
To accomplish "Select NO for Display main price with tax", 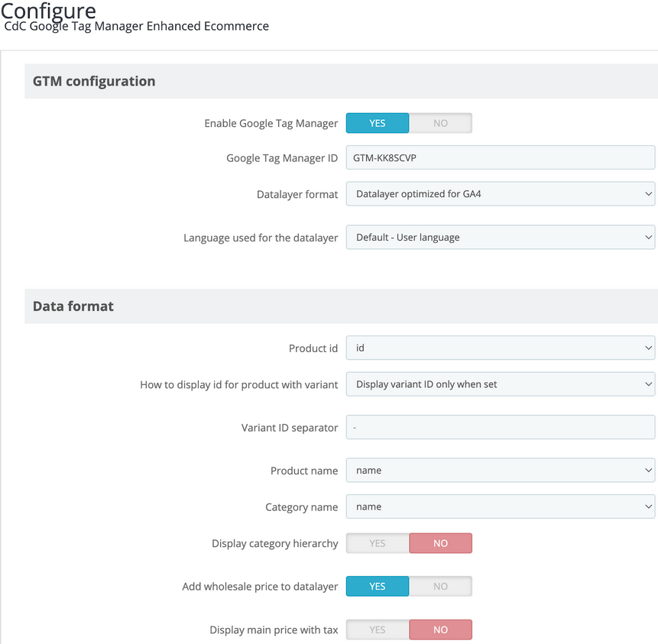I will (x=440, y=630).
